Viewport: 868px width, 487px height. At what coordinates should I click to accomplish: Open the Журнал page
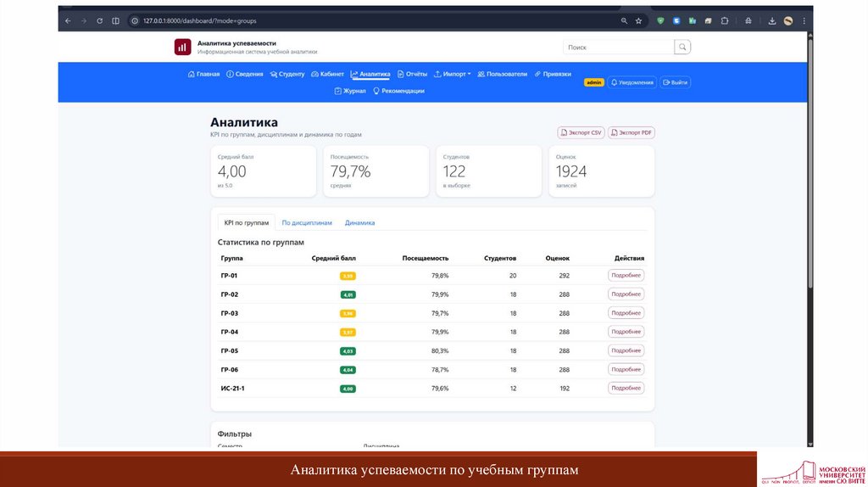click(x=350, y=91)
